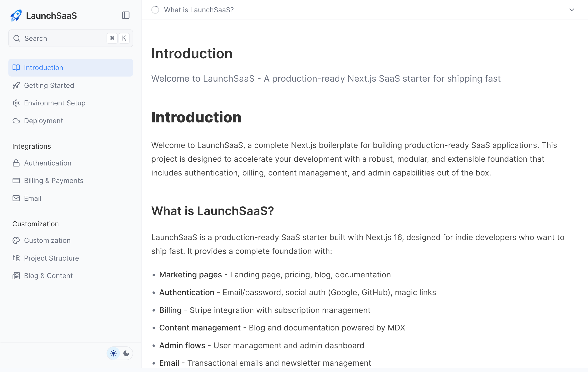This screenshot has width=588, height=372.
Task: Click the rocket icon beside Getting Started
Action: [x=16, y=85]
